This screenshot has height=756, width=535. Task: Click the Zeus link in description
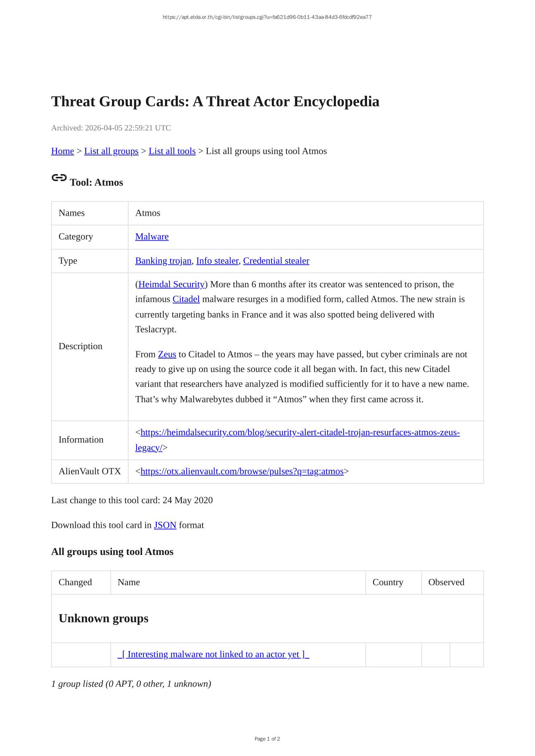click(x=167, y=354)
